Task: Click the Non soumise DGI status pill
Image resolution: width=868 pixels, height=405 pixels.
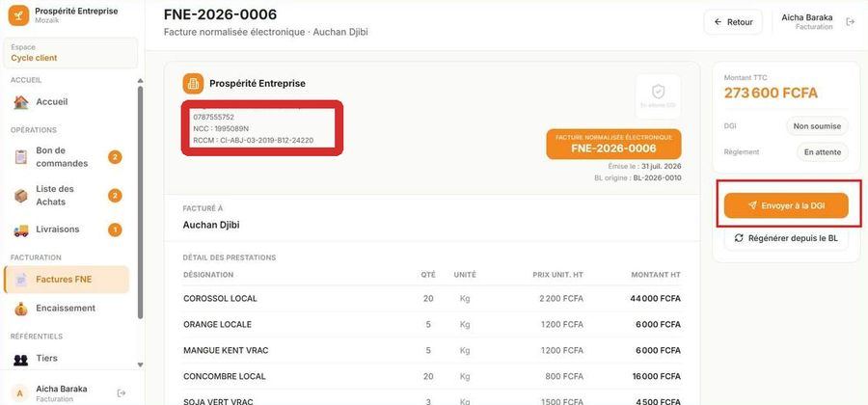Action: pyautogui.click(x=817, y=126)
